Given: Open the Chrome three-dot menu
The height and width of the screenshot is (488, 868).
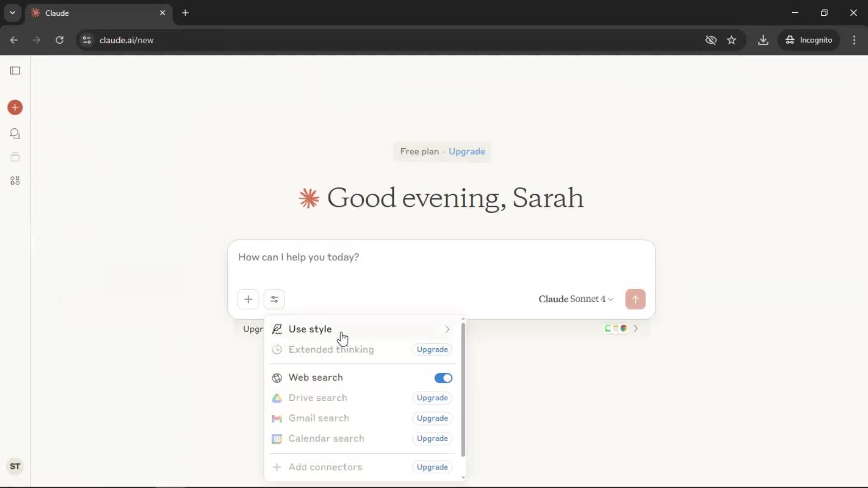Looking at the screenshot, I should click(x=854, y=40).
